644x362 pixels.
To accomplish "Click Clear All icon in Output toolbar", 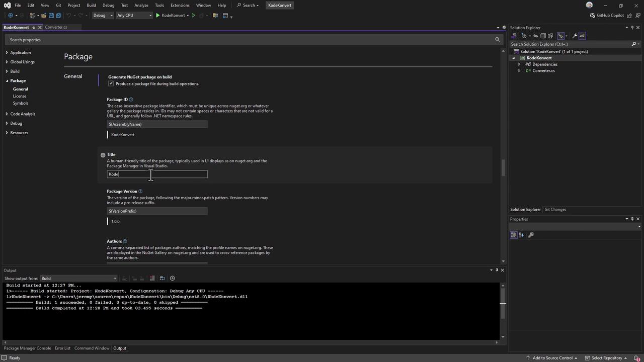I will [152, 279].
